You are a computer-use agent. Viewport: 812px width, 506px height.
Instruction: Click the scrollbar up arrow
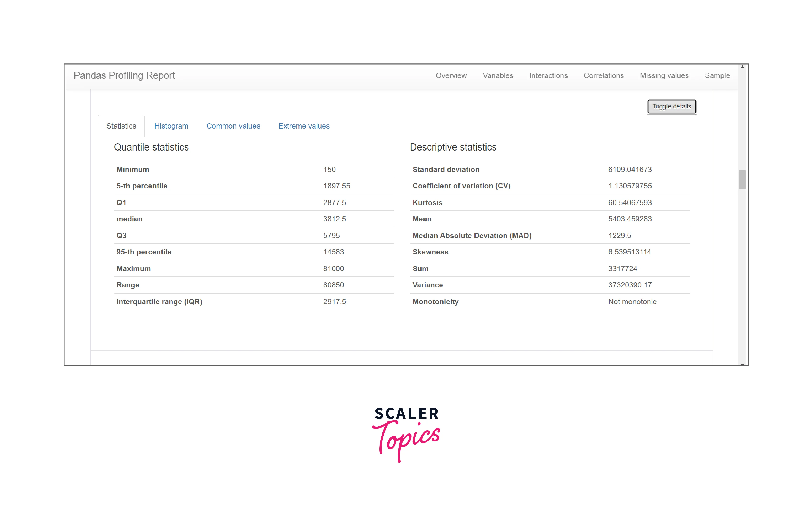pos(742,67)
